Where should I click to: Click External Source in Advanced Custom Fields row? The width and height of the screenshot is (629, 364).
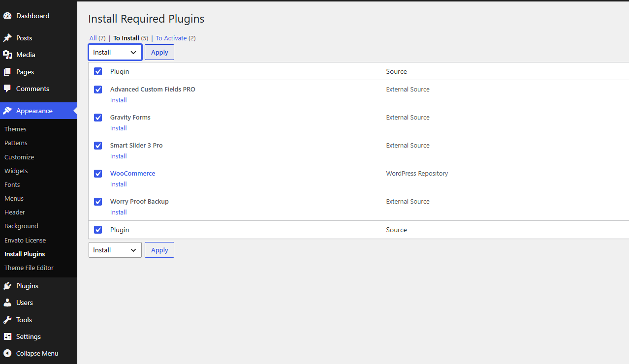pos(408,89)
